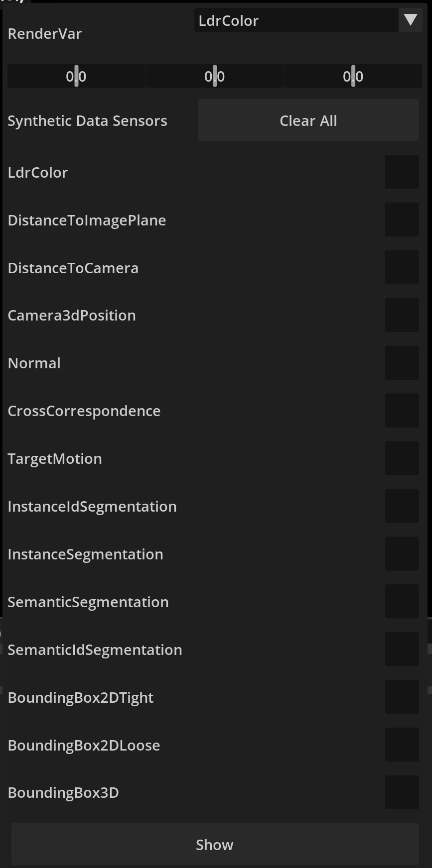Enable the Camera3dPosition checkbox
The width and height of the screenshot is (432, 868).
402,315
